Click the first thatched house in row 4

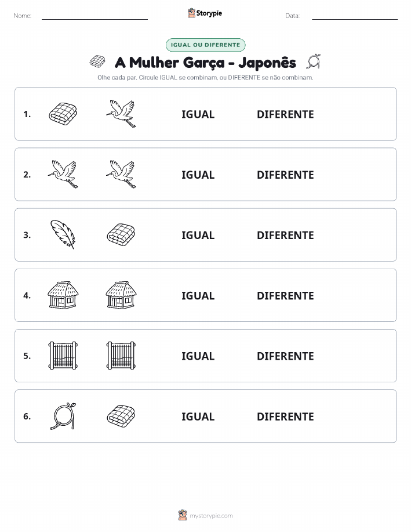pos(63,295)
